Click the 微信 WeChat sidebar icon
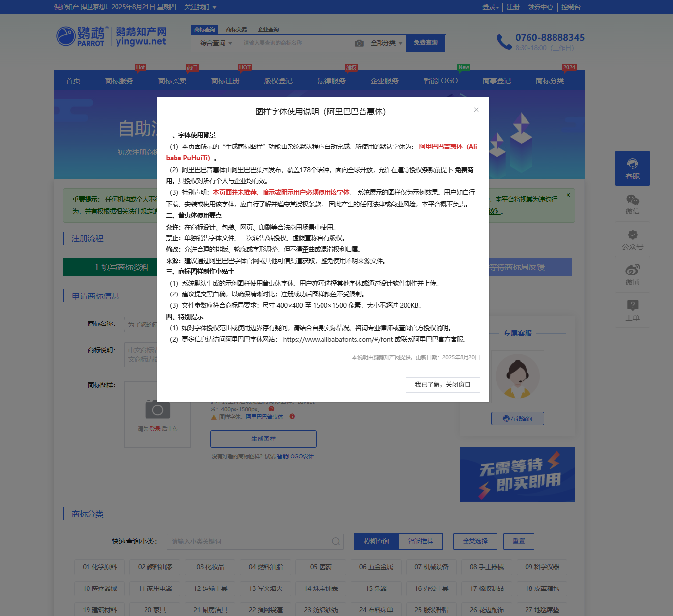This screenshot has height=616, width=673. [632, 204]
